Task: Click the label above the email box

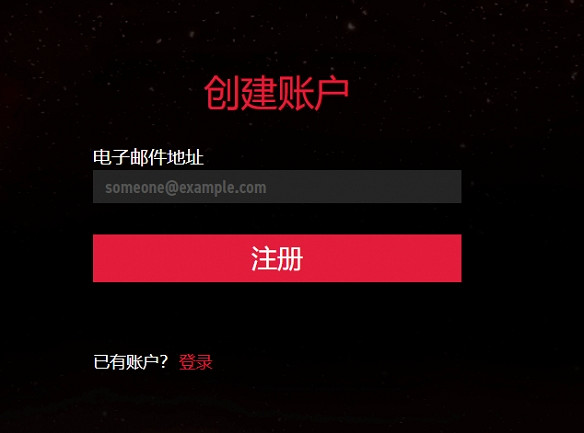Action: coord(148,157)
